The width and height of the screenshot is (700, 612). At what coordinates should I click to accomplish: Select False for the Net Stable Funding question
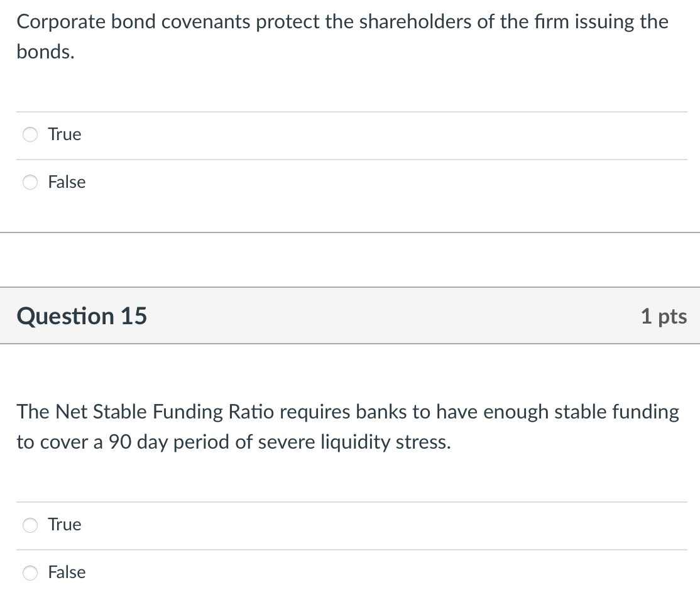coord(30,572)
